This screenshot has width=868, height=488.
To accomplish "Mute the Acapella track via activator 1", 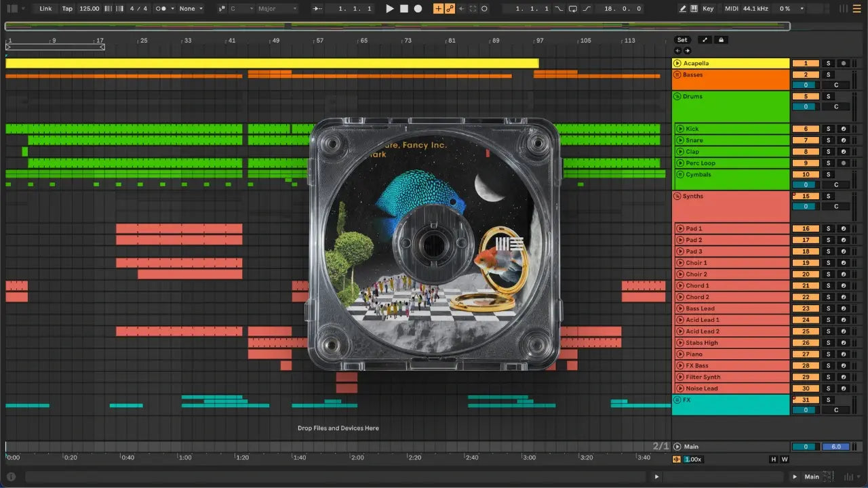I will tap(806, 63).
